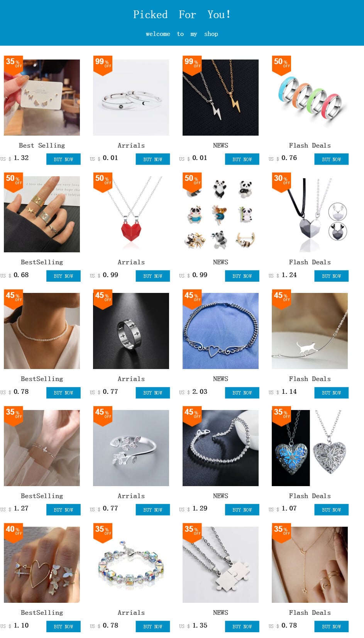Image resolution: width=364 pixels, height=638 pixels.
Task: View the puzzle piece necklaces photo
Action: click(x=220, y=565)
